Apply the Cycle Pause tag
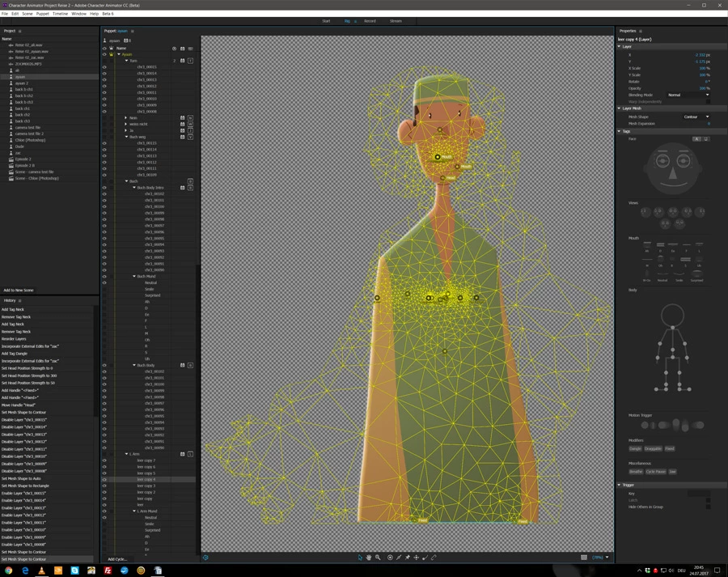728x577 pixels. pos(656,472)
